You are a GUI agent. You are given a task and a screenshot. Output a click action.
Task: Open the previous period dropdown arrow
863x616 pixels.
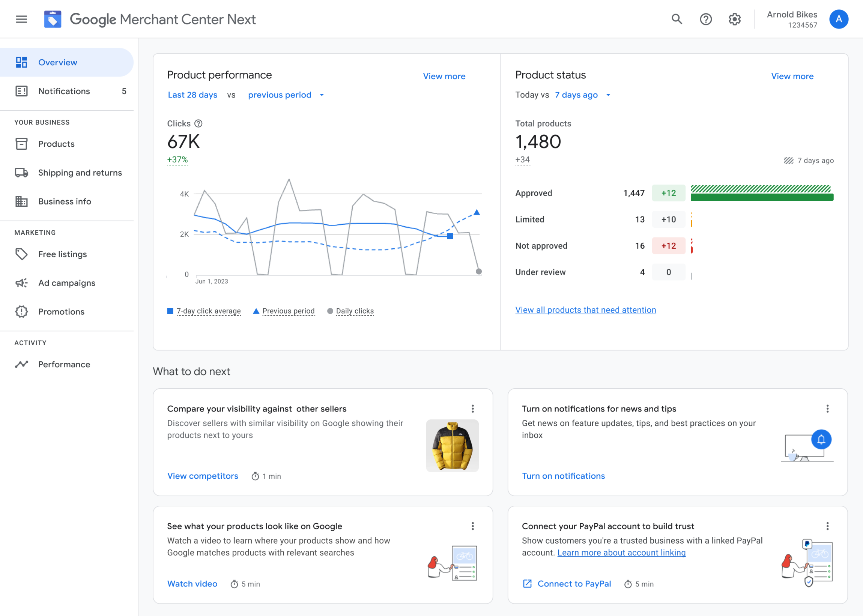[322, 95]
